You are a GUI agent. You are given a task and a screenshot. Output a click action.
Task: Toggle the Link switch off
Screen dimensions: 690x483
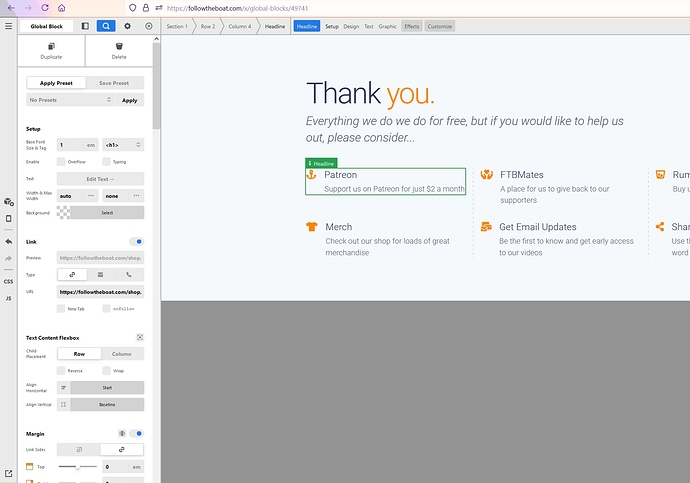pos(136,242)
